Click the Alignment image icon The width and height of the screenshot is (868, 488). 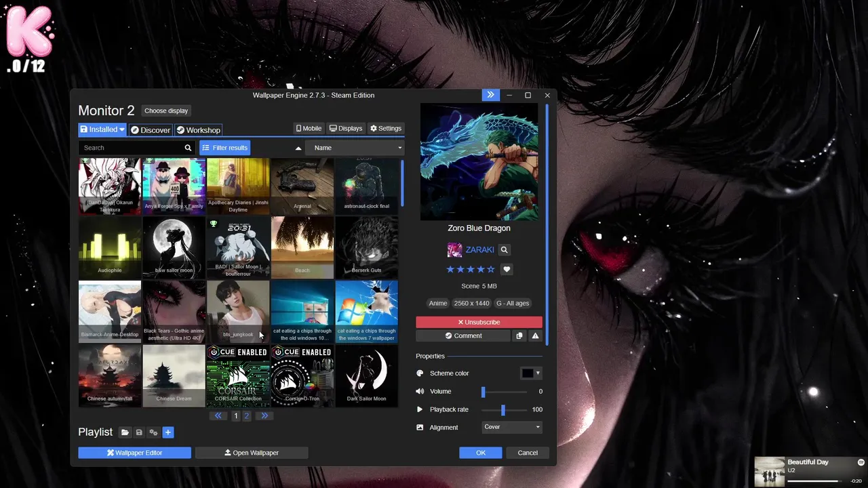click(x=420, y=428)
